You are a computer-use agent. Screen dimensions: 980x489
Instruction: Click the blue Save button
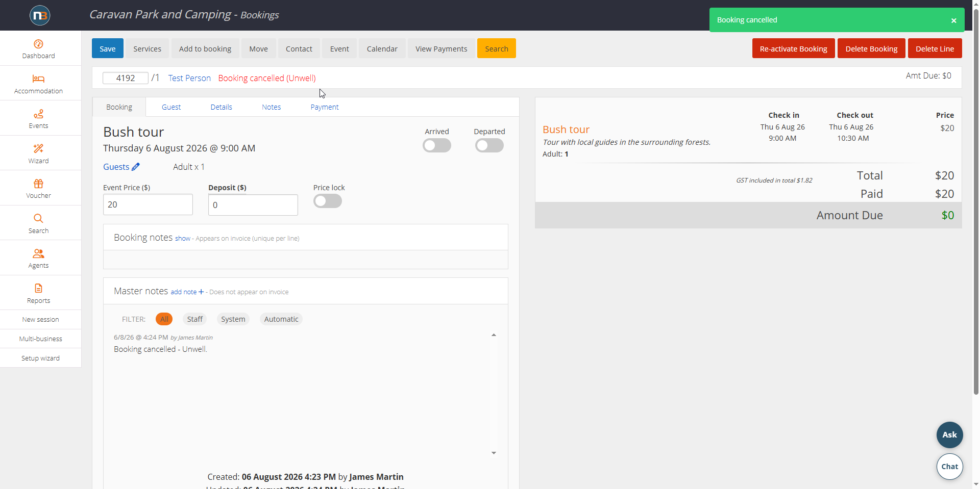(x=108, y=48)
